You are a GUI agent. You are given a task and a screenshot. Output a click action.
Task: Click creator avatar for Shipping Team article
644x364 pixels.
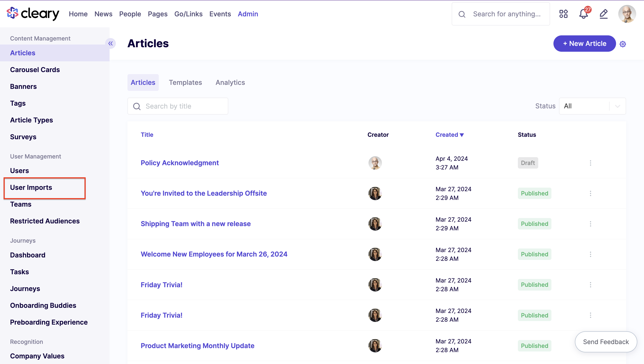coord(375,224)
